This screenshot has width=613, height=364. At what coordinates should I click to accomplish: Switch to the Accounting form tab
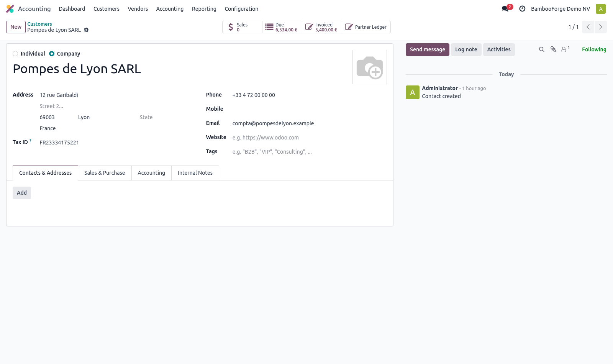[151, 173]
